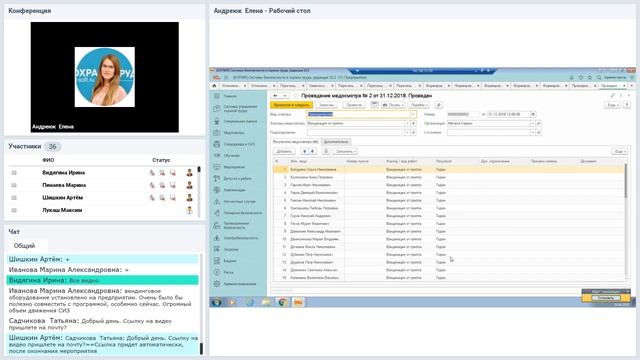This screenshot has width=640, height=360.
Task: Expand the Подразделение dropdown arrow
Action: click(407, 132)
